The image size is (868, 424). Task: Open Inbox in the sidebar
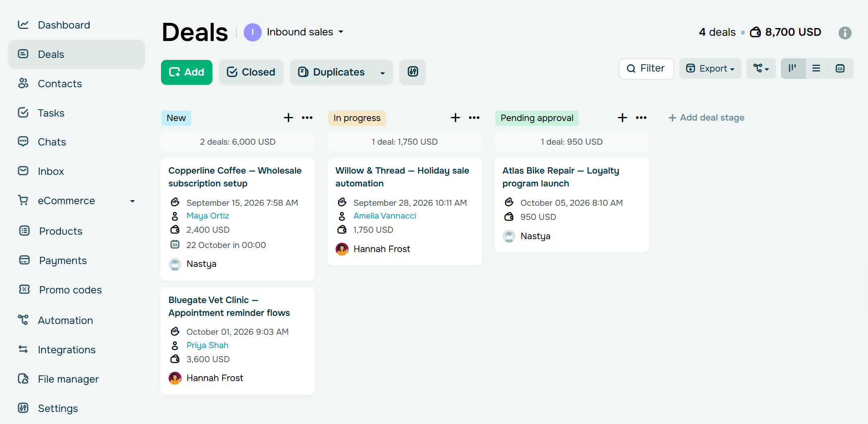(76, 171)
